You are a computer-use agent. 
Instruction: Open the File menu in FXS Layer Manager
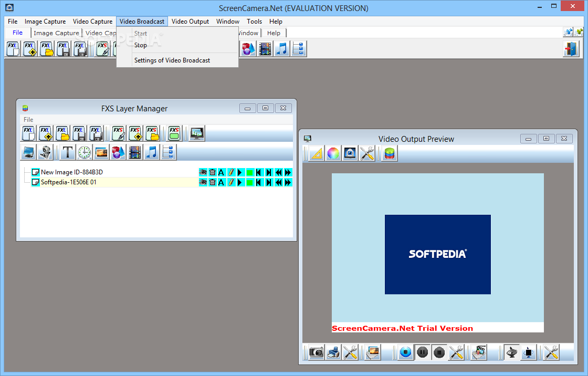click(x=28, y=120)
